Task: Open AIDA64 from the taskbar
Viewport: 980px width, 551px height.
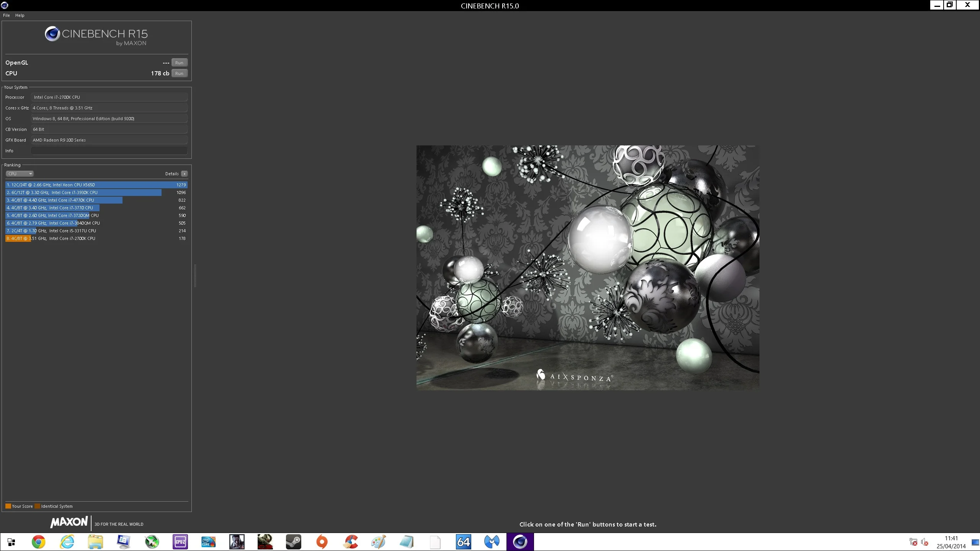Action: pos(464,542)
